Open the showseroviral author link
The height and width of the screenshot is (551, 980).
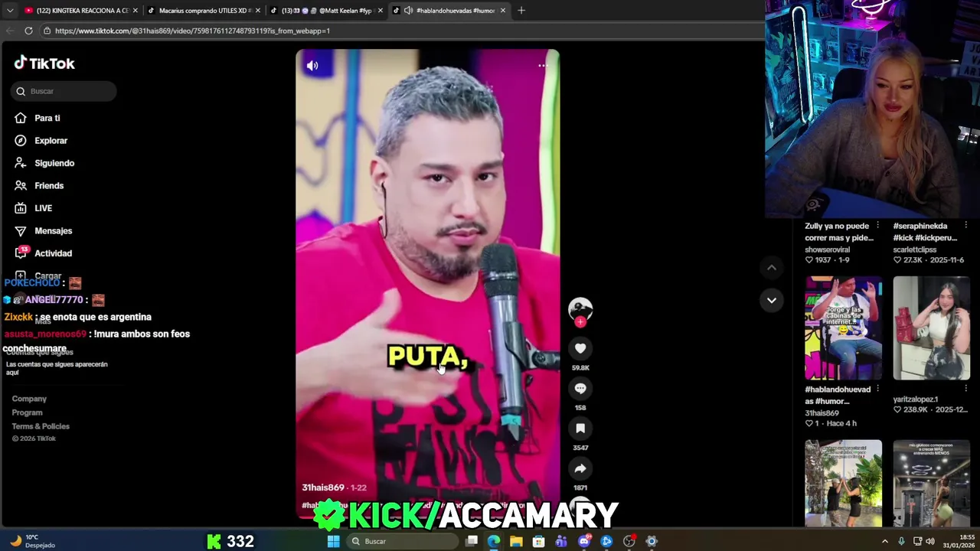tap(827, 249)
